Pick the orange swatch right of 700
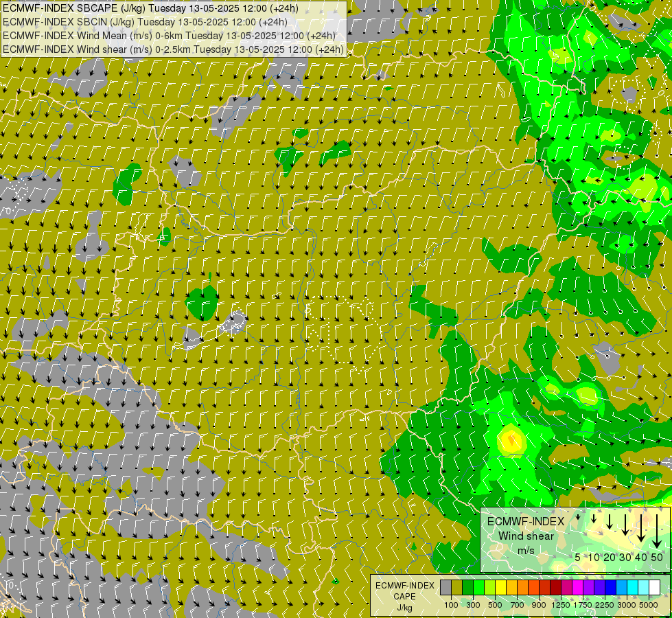This screenshot has height=618, width=672. [x=523, y=587]
